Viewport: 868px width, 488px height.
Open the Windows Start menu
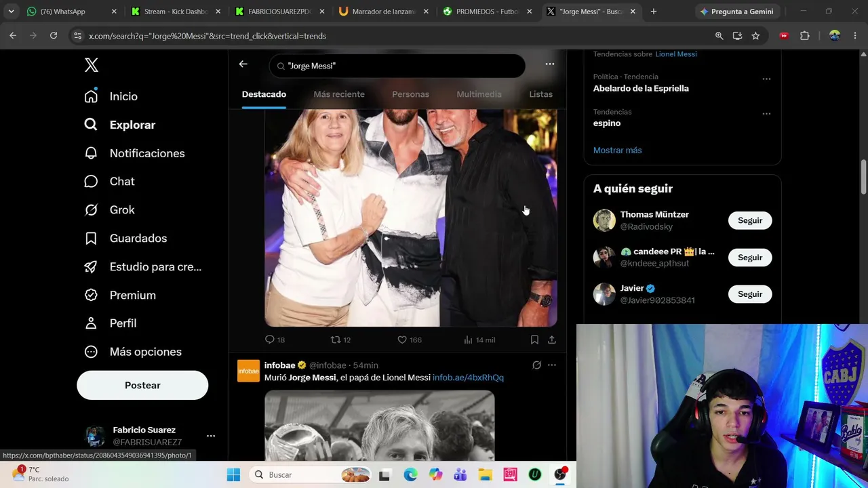pos(233,475)
